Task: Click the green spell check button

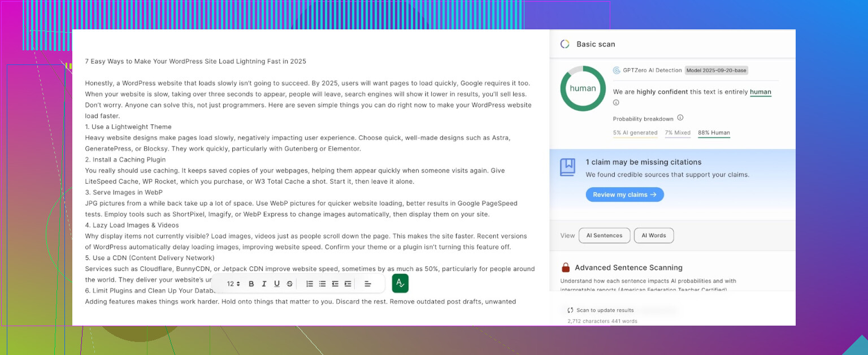Action: pyautogui.click(x=400, y=283)
